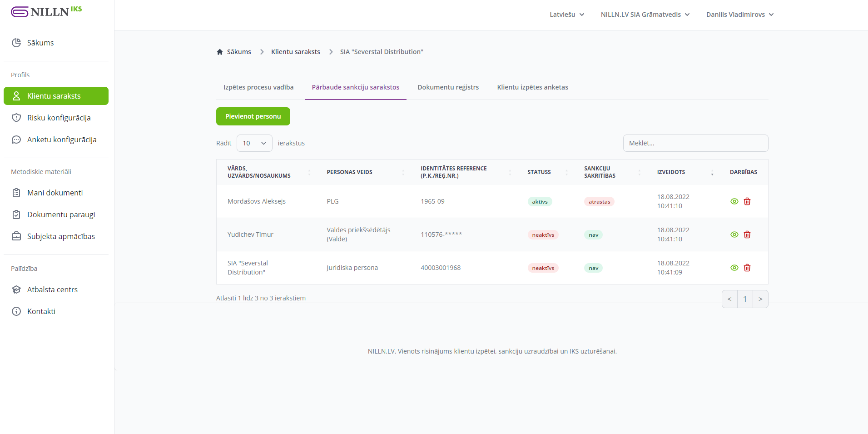Viewport: 868px width, 434px height.
Task: Click the PLG person type cell
Action: (x=332, y=201)
